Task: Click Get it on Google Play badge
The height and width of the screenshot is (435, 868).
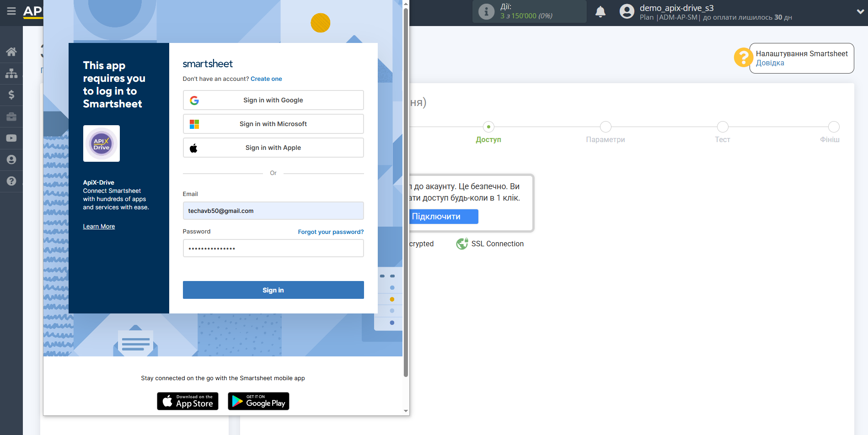Action: pyautogui.click(x=258, y=401)
